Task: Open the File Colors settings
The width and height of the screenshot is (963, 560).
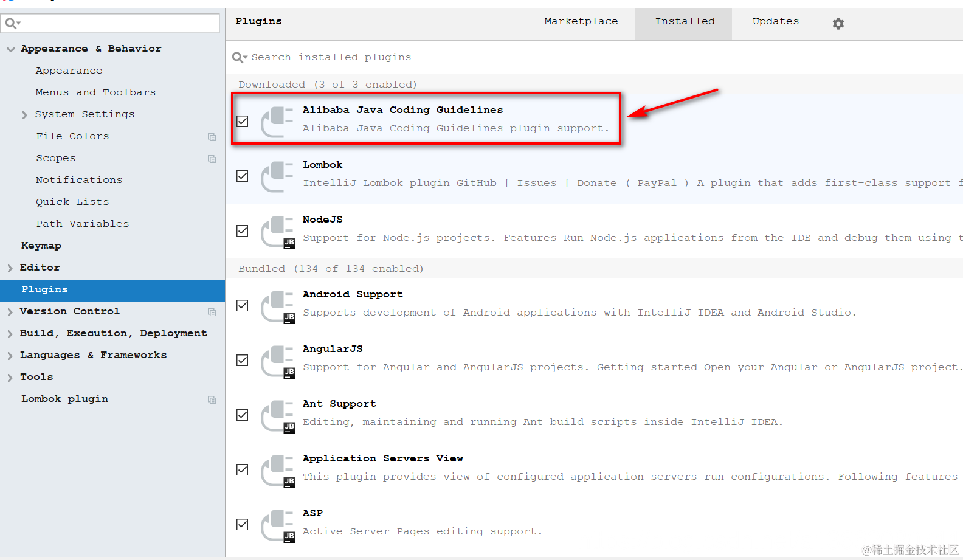Action: 72,136
